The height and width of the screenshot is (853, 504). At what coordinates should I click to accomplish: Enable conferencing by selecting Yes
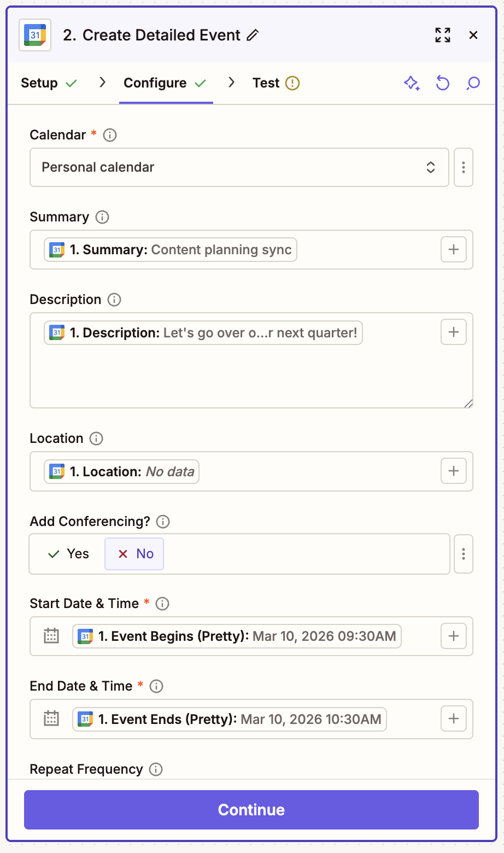[x=67, y=553]
